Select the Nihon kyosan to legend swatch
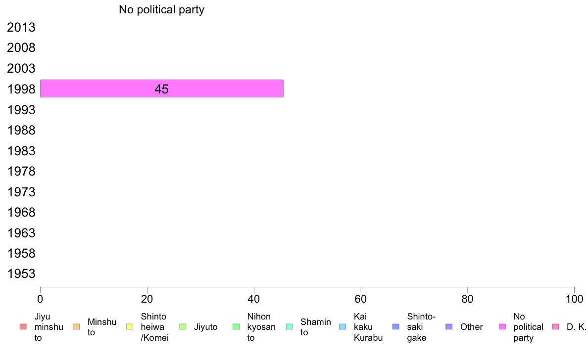 point(236,326)
